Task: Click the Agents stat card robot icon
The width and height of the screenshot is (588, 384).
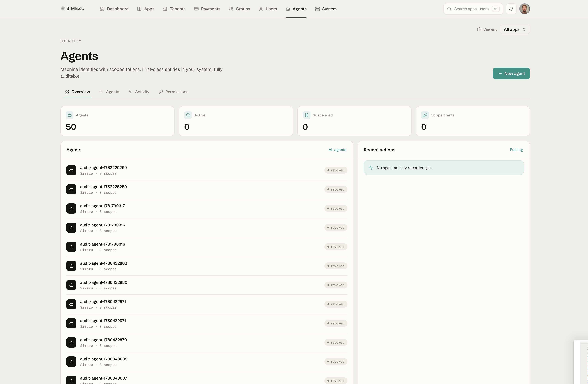Action: pos(70,115)
